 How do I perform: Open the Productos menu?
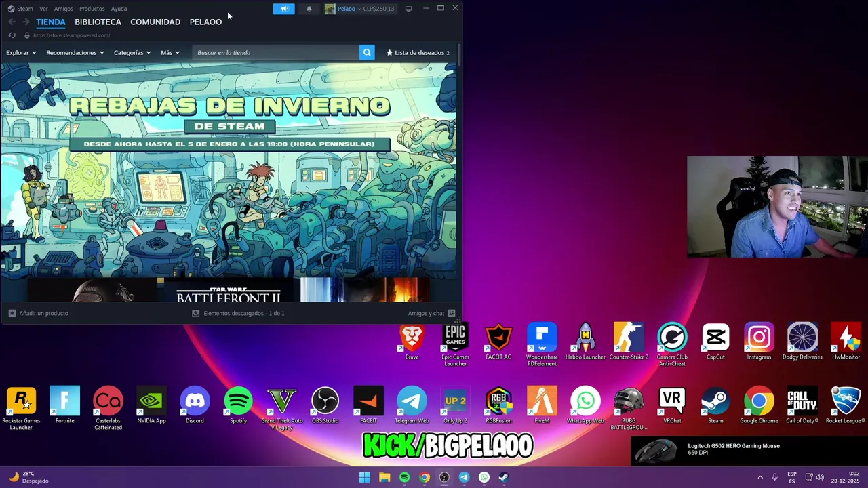(x=92, y=9)
